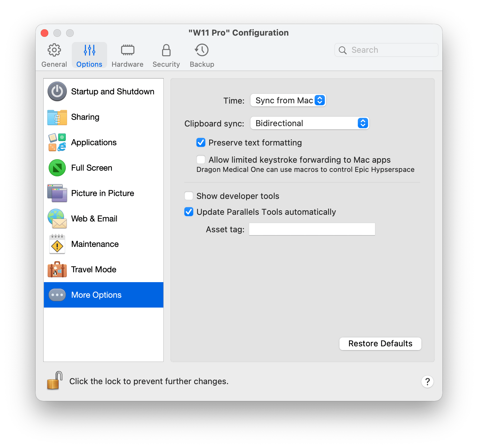Viewport: 478px width, 448px height.
Task: Click the Restore Defaults button
Action: pyautogui.click(x=380, y=344)
